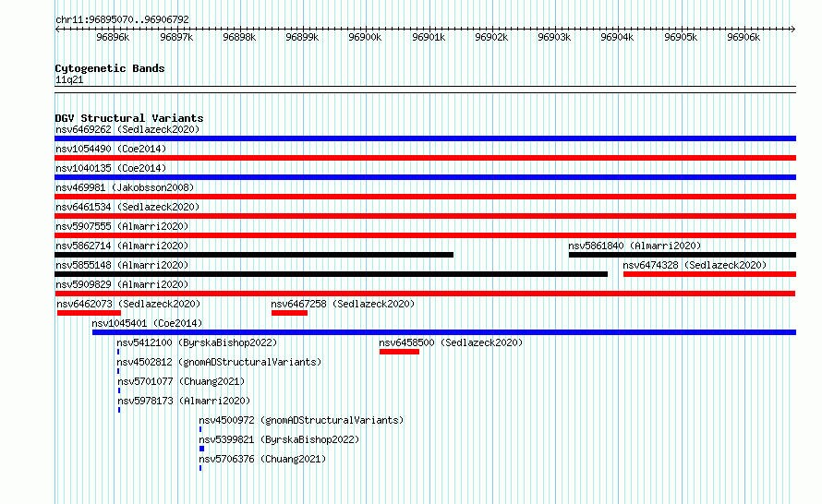Open the nsv1054490 (Coe2014) label
822x504 pixels.
click(x=111, y=149)
